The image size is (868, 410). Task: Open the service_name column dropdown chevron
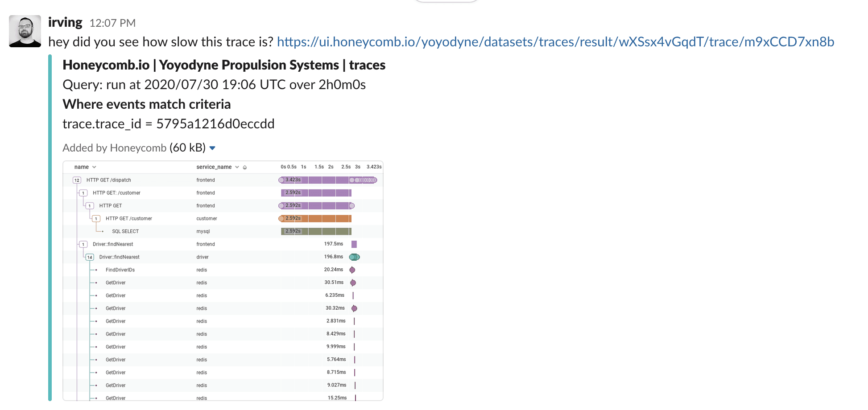tap(237, 167)
